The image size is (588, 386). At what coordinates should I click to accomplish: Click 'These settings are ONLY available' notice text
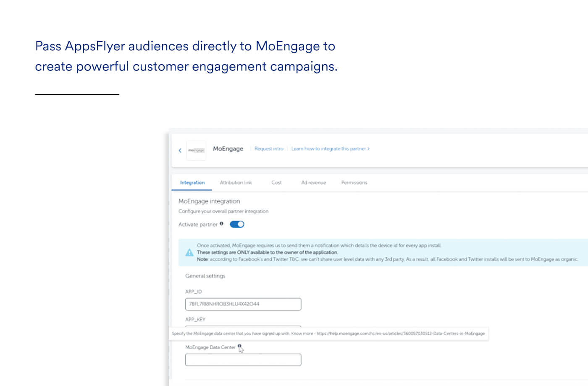[x=267, y=252]
